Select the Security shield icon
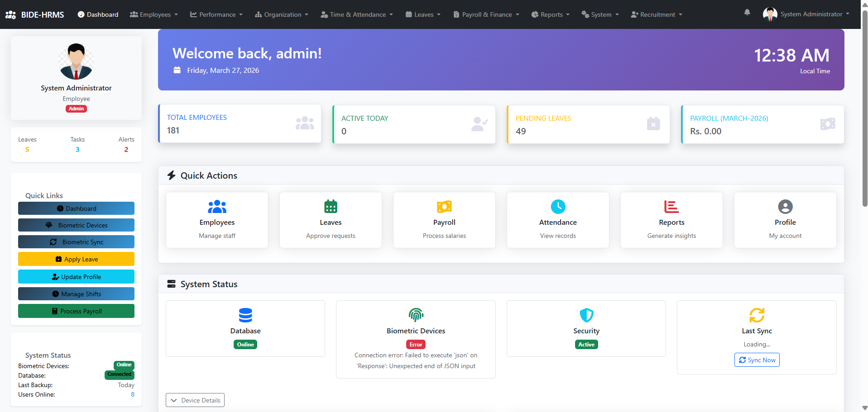Image resolution: width=868 pixels, height=412 pixels. click(x=586, y=315)
